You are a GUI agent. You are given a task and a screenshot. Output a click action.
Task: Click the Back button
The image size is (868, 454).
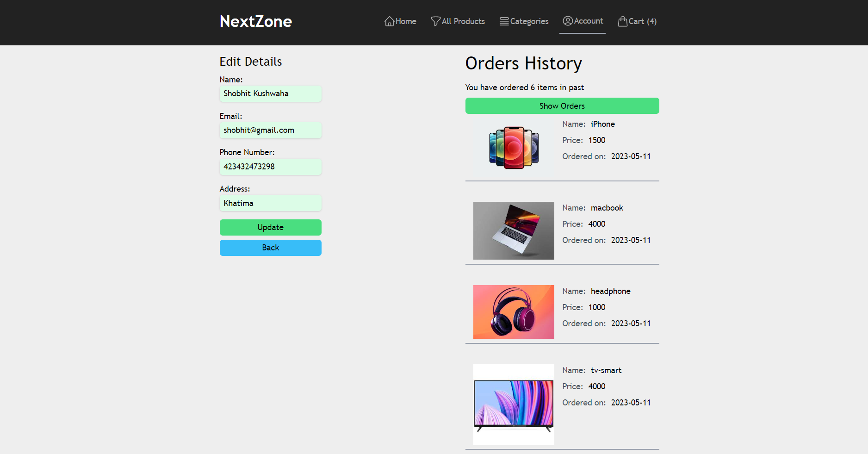pos(270,248)
